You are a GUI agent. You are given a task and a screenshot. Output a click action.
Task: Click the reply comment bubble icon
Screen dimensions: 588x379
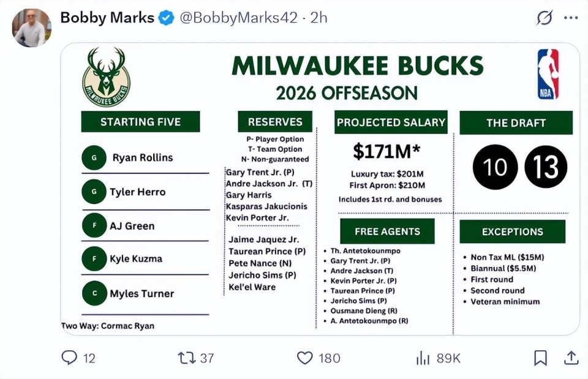click(x=69, y=358)
